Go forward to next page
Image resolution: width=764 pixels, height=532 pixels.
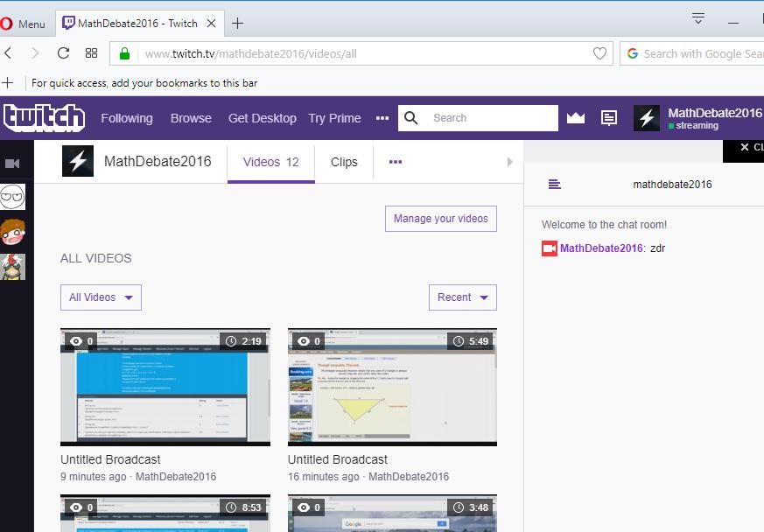pyautogui.click(x=35, y=53)
